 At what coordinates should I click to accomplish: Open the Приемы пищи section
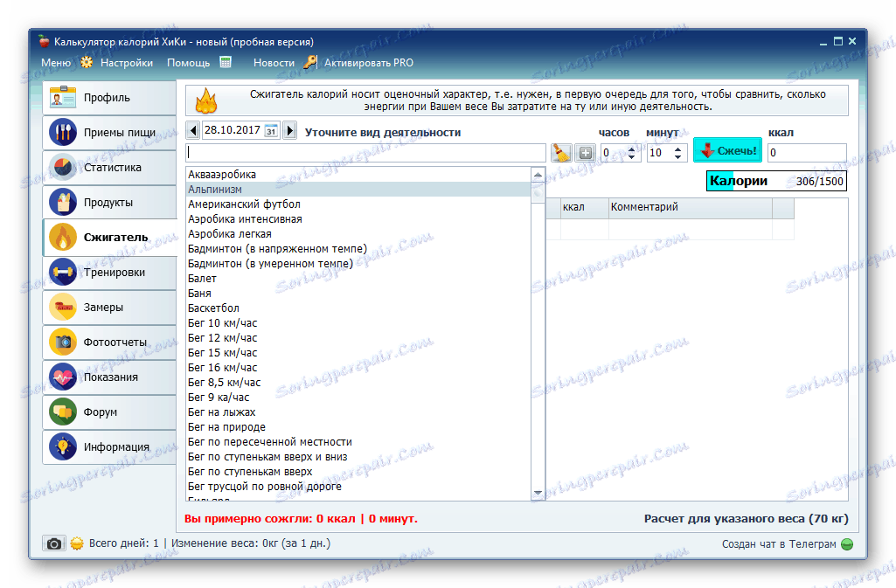click(x=110, y=133)
